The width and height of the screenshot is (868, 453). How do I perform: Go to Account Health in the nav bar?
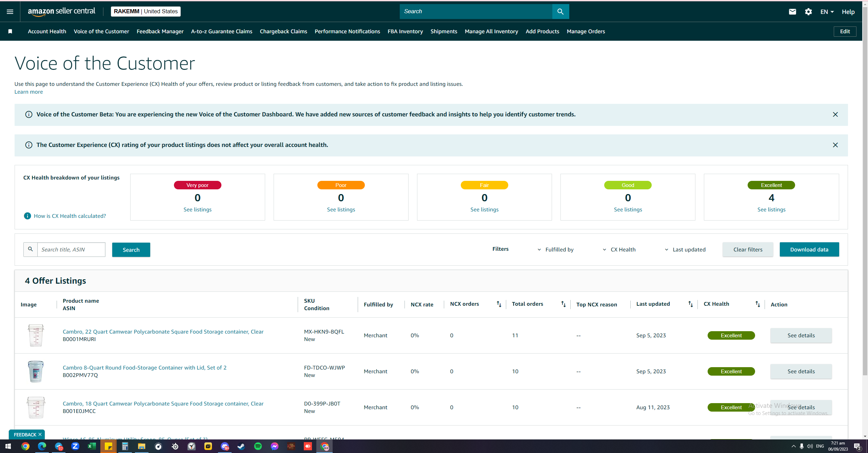pos(47,31)
